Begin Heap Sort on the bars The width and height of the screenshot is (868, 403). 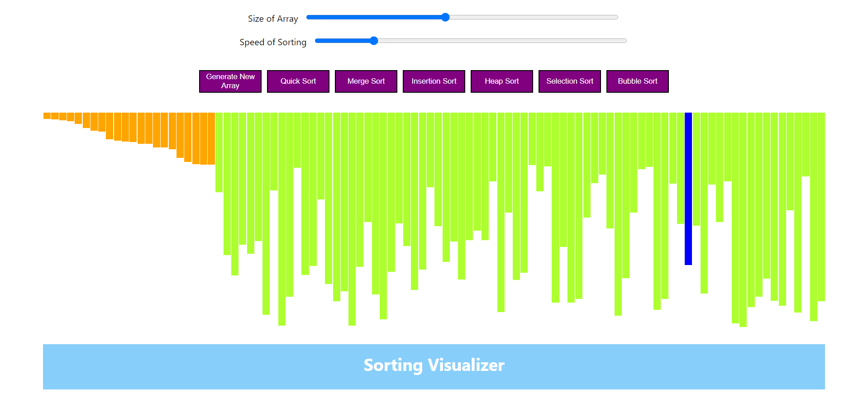click(x=501, y=81)
